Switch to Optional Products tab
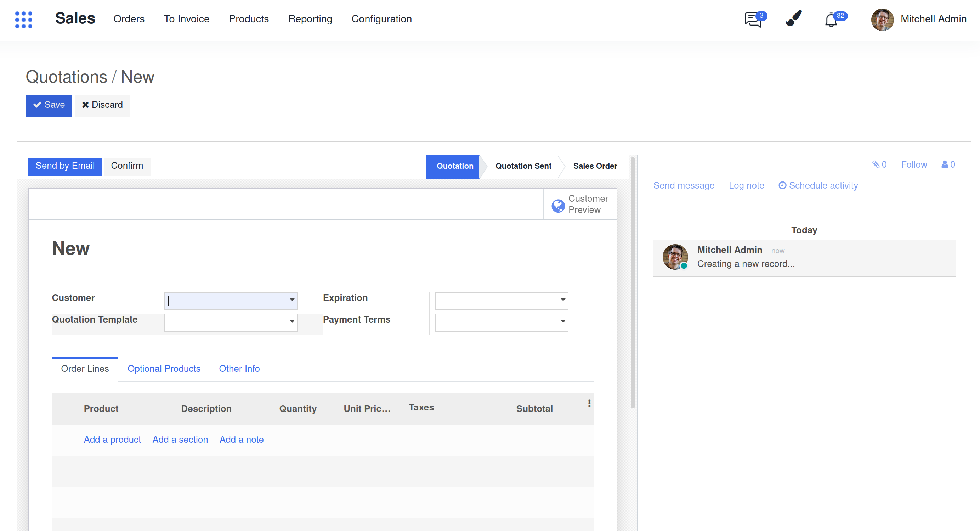This screenshot has width=980, height=531. (x=164, y=368)
